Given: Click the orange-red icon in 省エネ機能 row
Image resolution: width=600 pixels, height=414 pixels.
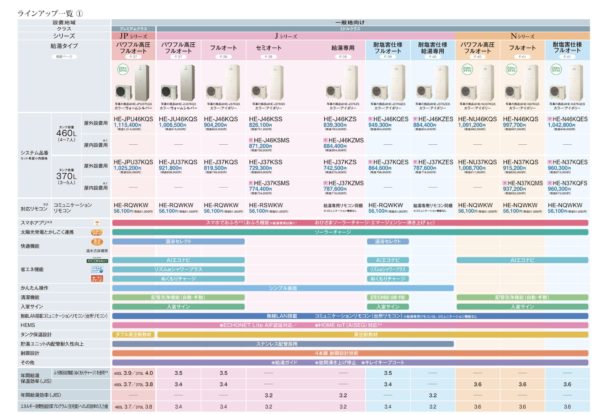Looking at the screenshot, I should (97, 278).
